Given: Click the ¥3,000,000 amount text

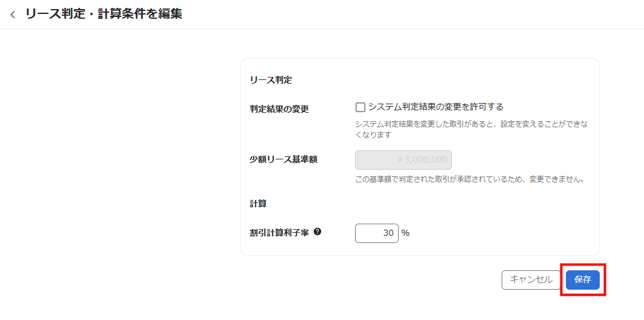Looking at the screenshot, I should (422, 160).
